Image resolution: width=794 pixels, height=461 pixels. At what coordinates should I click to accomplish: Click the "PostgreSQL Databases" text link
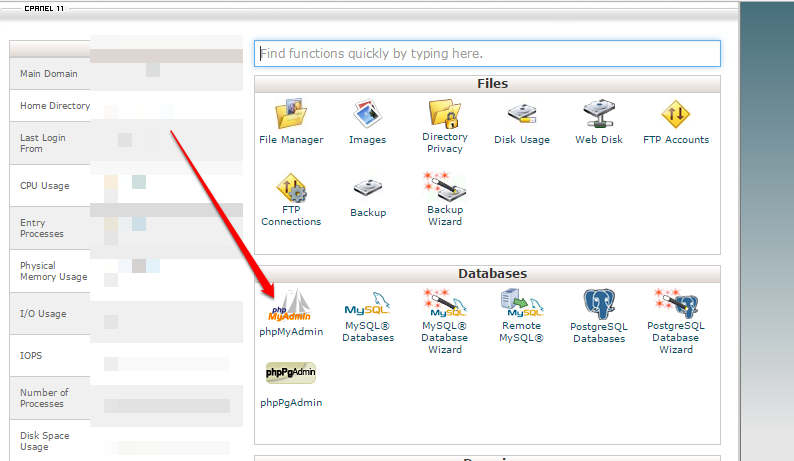(x=599, y=333)
